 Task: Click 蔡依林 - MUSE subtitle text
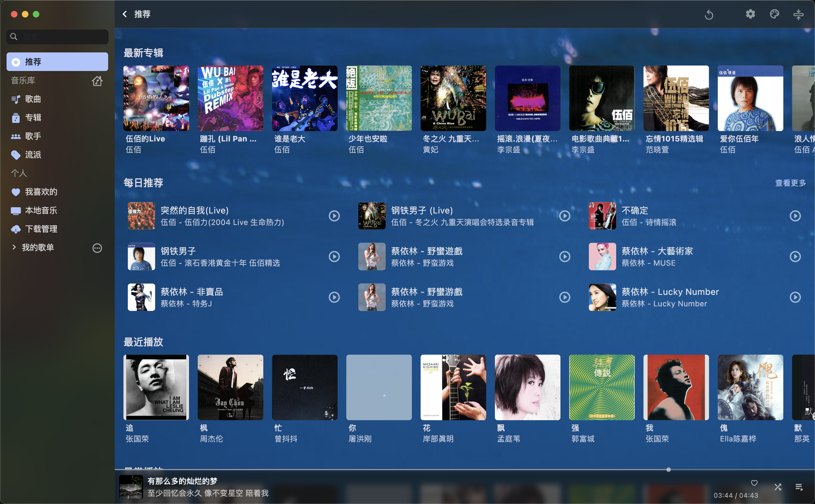tap(648, 263)
